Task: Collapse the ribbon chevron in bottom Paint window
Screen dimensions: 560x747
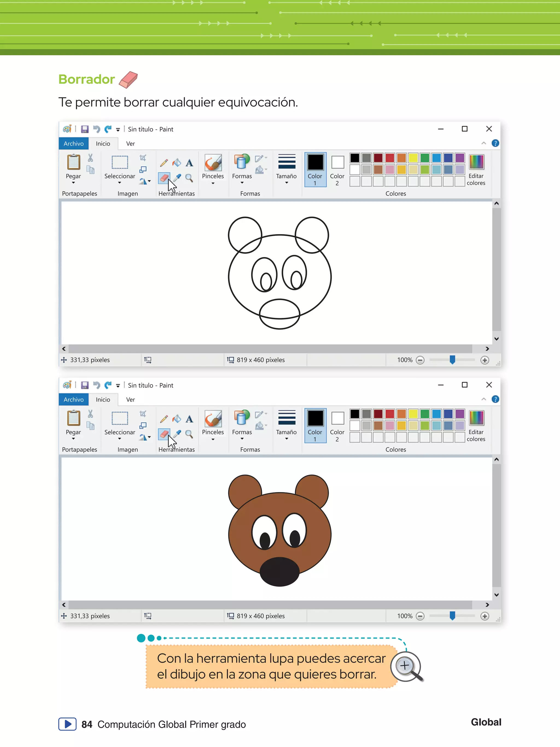Action: point(483,399)
